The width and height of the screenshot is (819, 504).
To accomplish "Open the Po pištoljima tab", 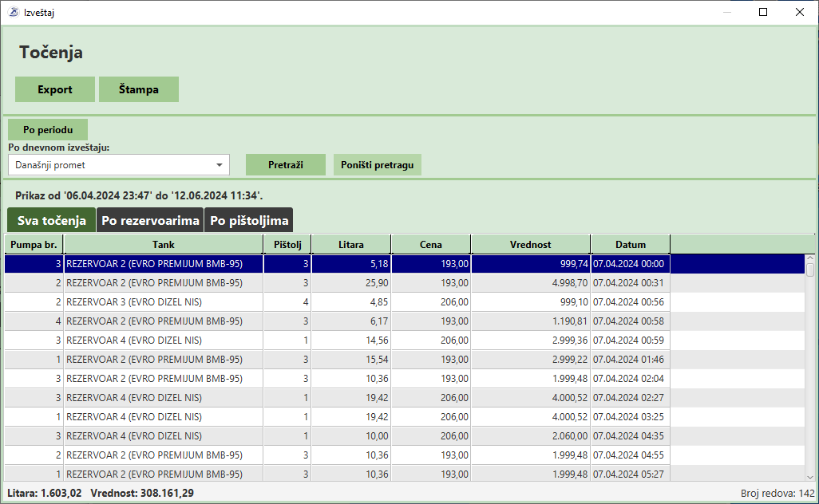I will click(x=249, y=220).
